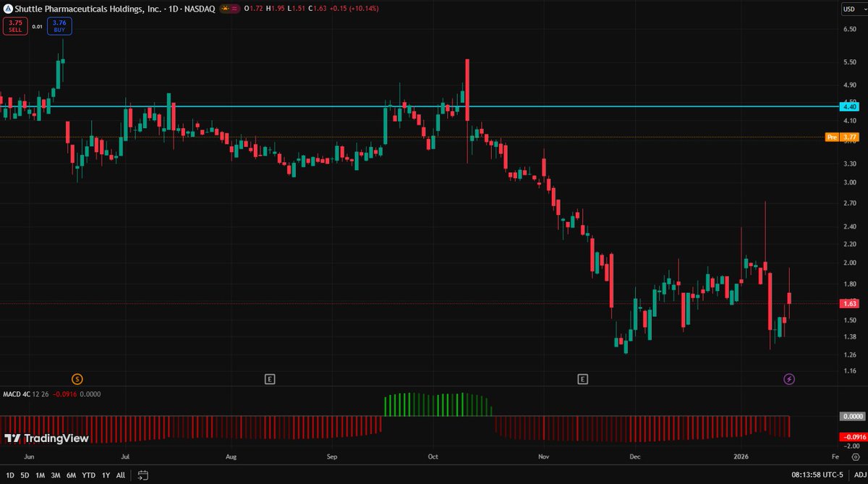Click the 0.01 spread value

(x=37, y=26)
